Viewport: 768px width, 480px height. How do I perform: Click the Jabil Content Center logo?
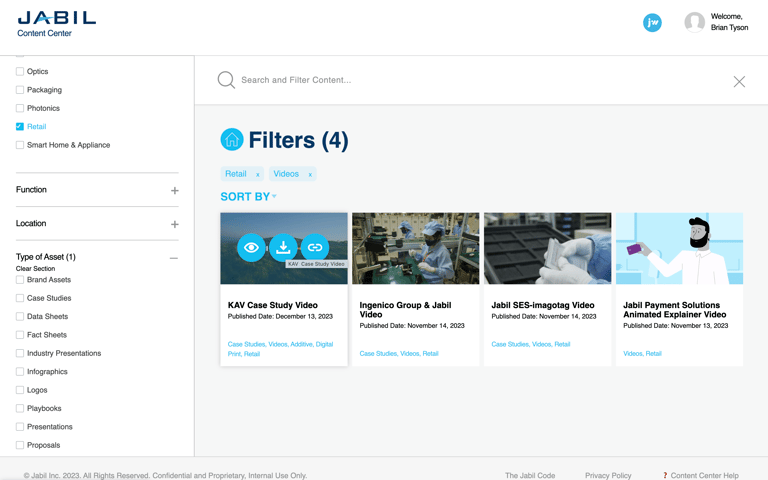[56, 24]
